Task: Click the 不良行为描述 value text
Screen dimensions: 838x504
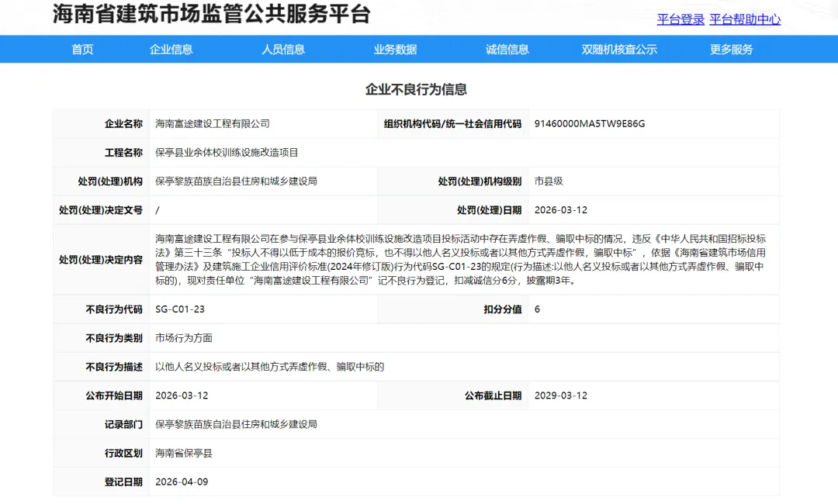Action: 269,367
